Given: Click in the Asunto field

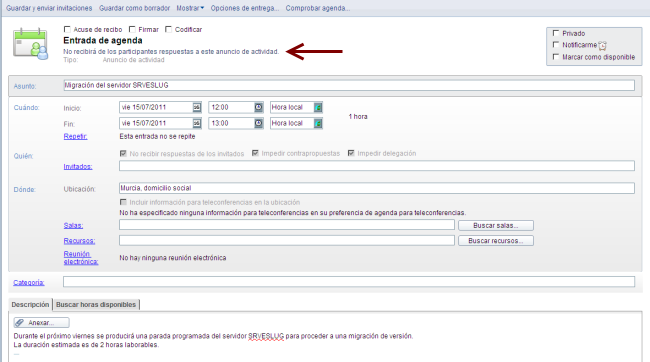Looking at the screenshot, I should (x=349, y=85).
